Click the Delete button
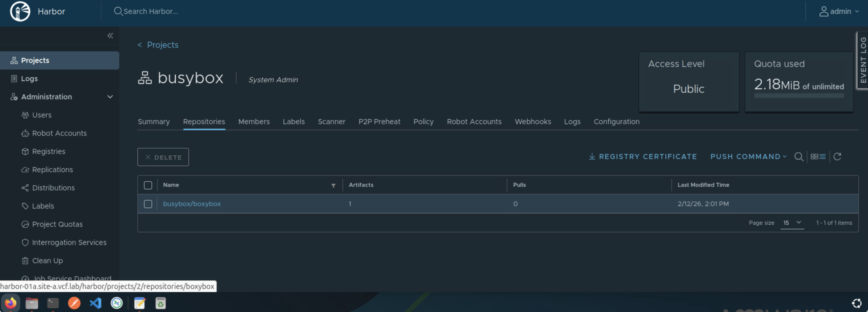The width and height of the screenshot is (868, 312). [x=163, y=157]
